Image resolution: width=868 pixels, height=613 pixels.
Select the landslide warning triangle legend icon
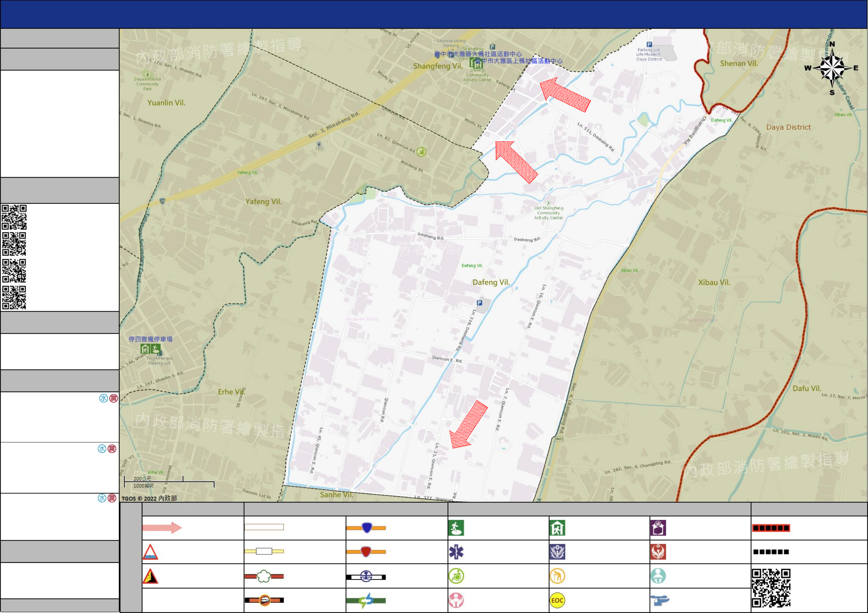pos(150,576)
